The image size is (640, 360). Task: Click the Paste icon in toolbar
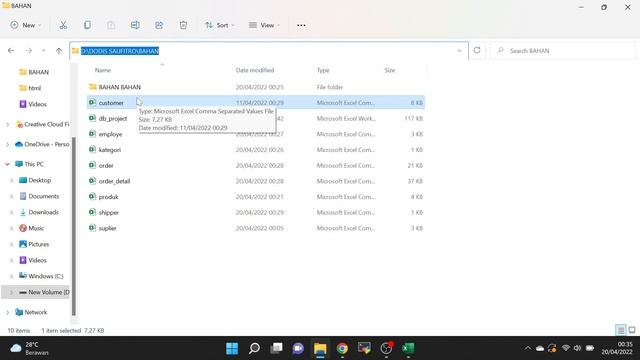[x=111, y=25]
